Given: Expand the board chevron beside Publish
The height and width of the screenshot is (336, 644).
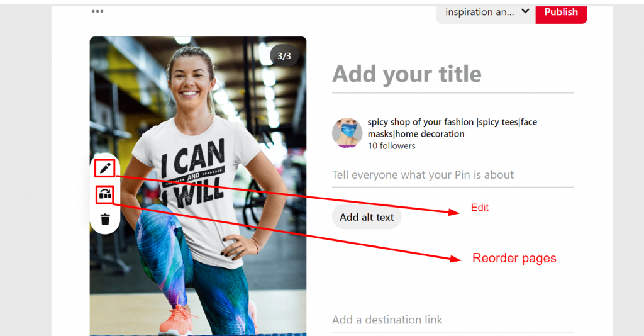Looking at the screenshot, I should click(x=525, y=11).
